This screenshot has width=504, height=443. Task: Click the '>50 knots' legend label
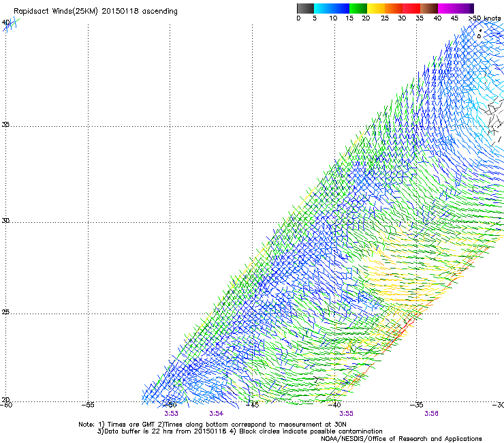484,18
